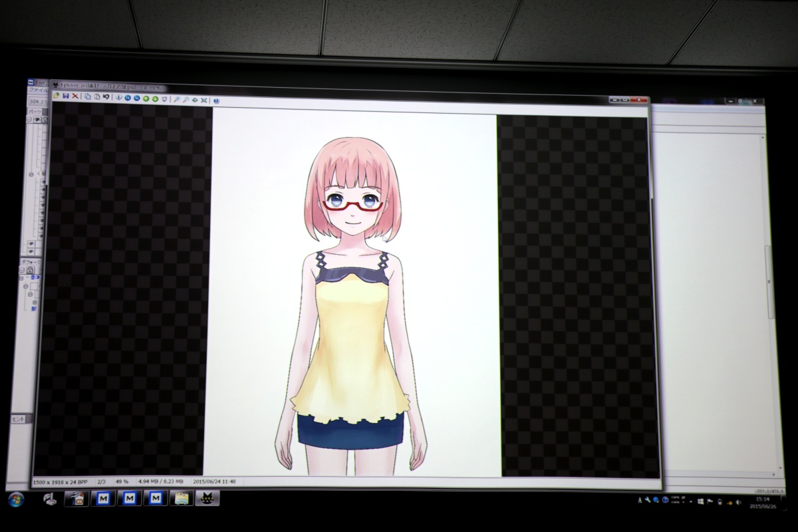Select the ヒント tab at the lower left
Viewport: 798px width, 532px height.
(x=18, y=420)
